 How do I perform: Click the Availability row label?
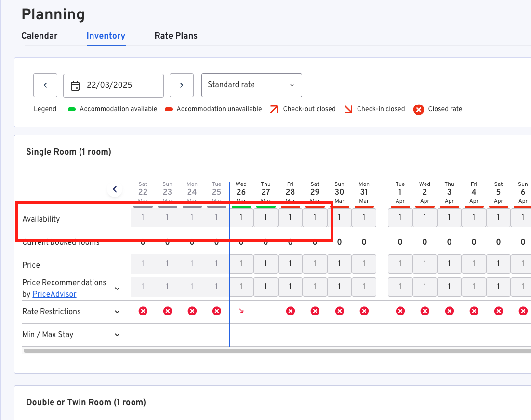[x=41, y=219]
